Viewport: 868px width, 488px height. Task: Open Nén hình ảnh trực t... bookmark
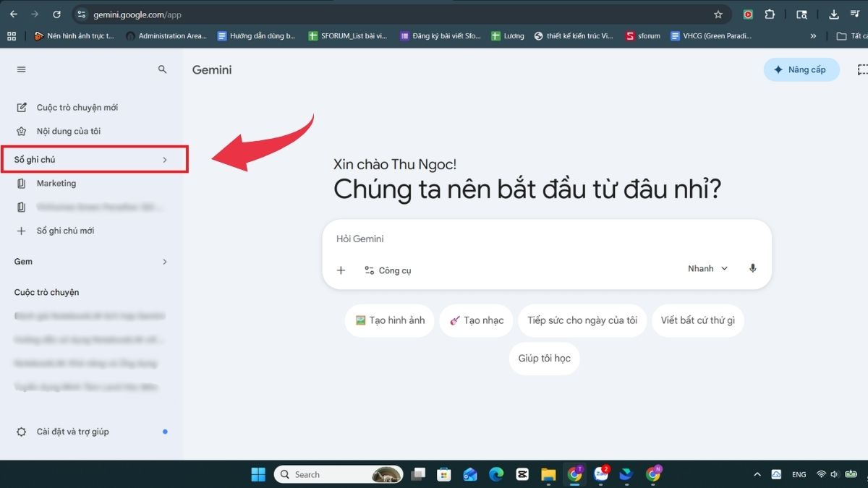pos(73,35)
